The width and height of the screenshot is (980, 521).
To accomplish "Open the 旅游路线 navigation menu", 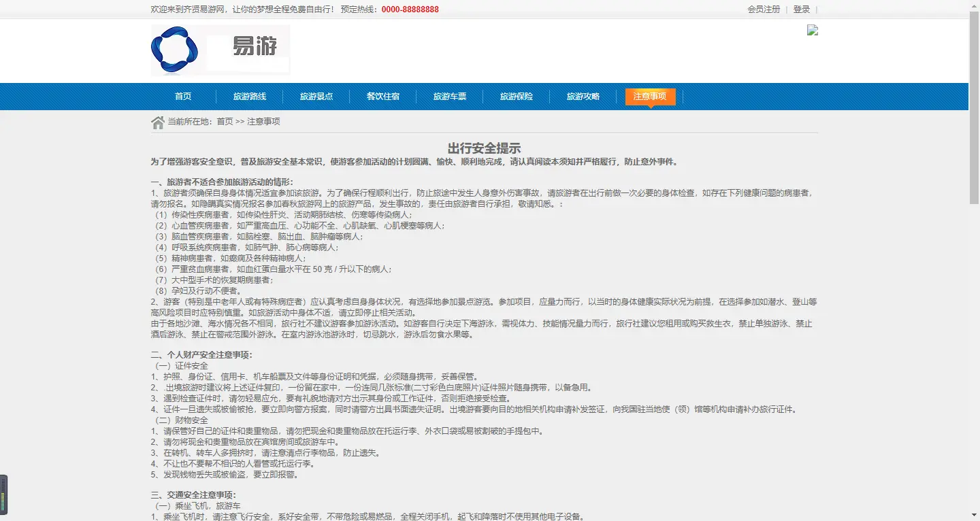I will (249, 97).
